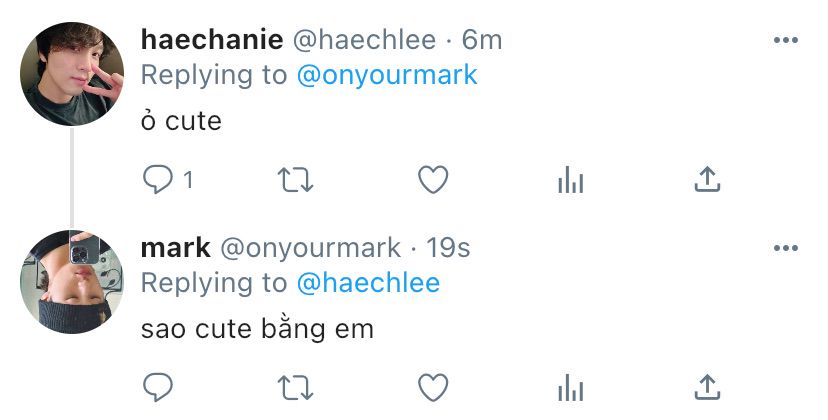Like haechanie's tweet with the heart

pos(433,180)
